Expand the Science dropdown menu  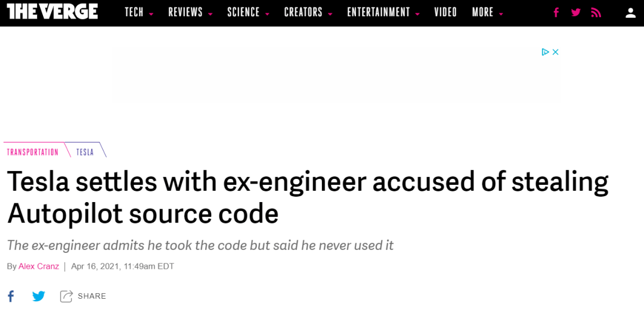(248, 13)
